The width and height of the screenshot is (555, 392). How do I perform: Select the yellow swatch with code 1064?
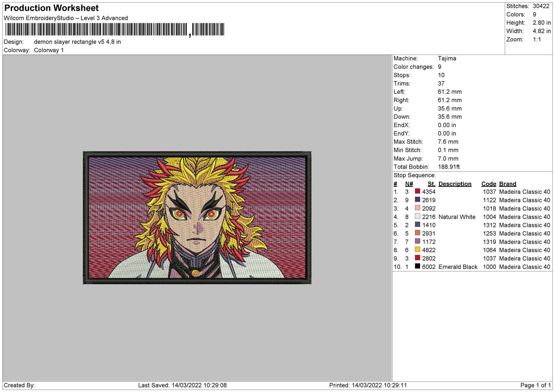tap(418, 250)
